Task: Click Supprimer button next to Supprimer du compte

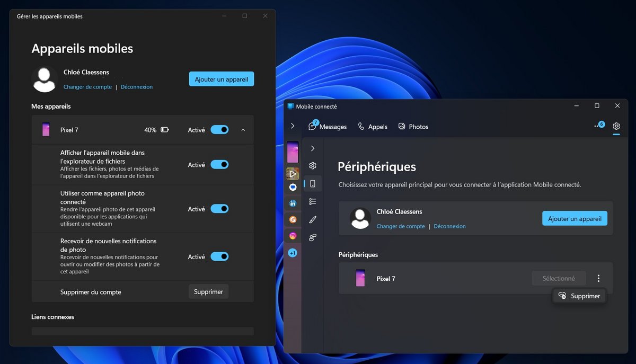Action: 208,291
